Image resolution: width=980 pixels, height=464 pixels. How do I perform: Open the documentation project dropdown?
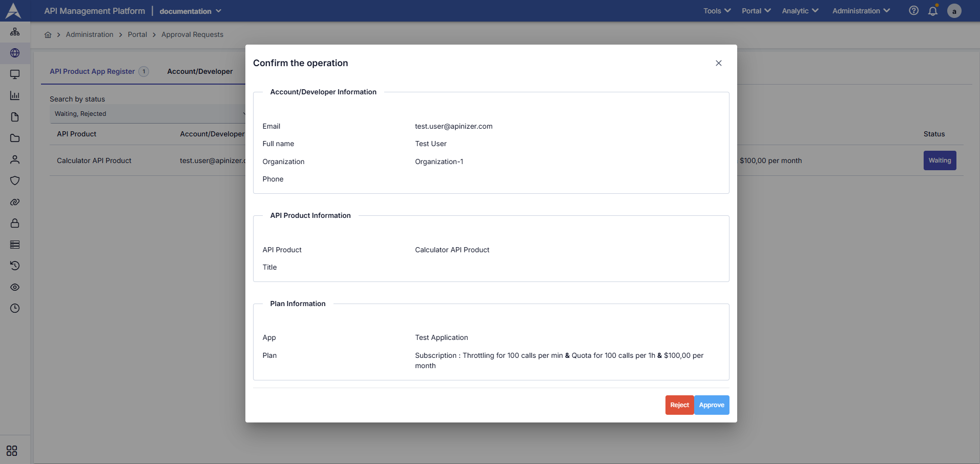pyautogui.click(x=190, y=11)
